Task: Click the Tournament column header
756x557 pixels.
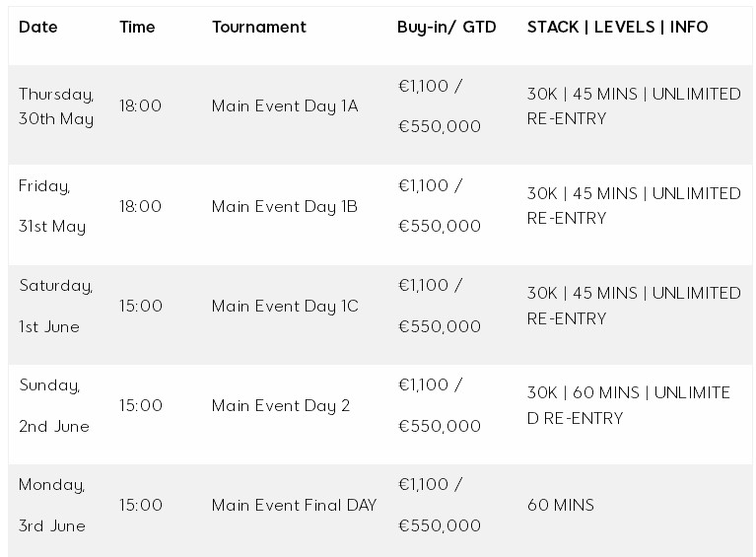Action: pyautogui.click(x=259, y=27)
